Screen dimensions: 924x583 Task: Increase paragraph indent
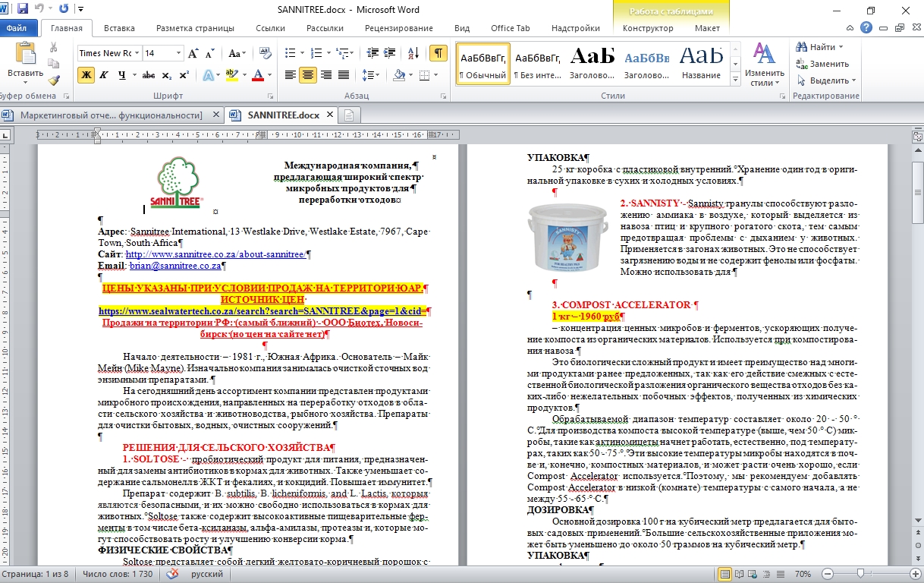pos(389,53)
